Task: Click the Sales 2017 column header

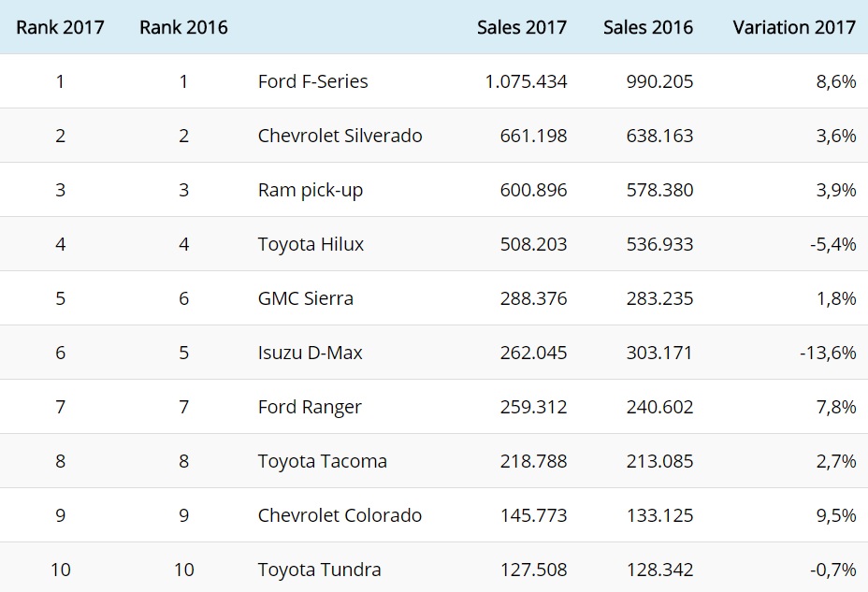Action: pyautogui.click(x=522, y=27)
